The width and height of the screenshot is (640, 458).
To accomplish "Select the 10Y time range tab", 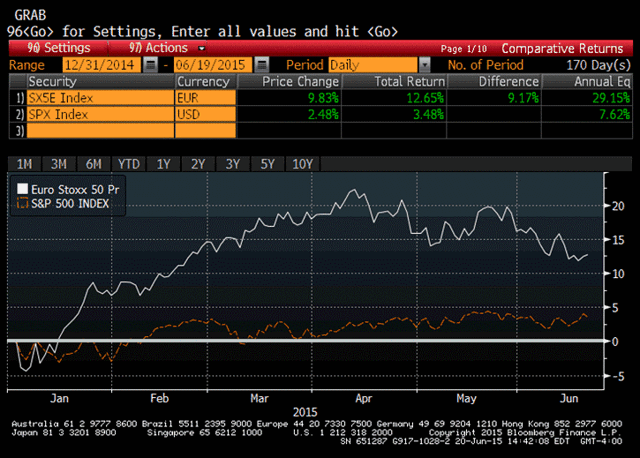I will [302, 164].
